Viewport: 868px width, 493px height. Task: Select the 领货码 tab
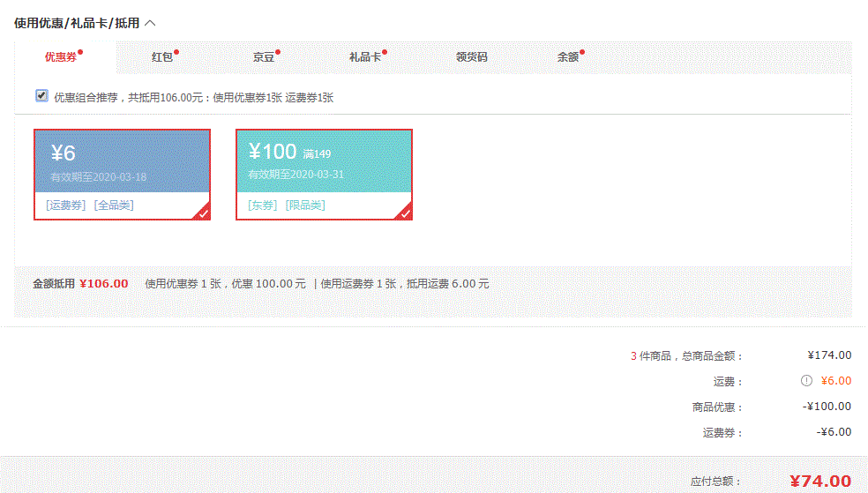click(x=471, y=57)
